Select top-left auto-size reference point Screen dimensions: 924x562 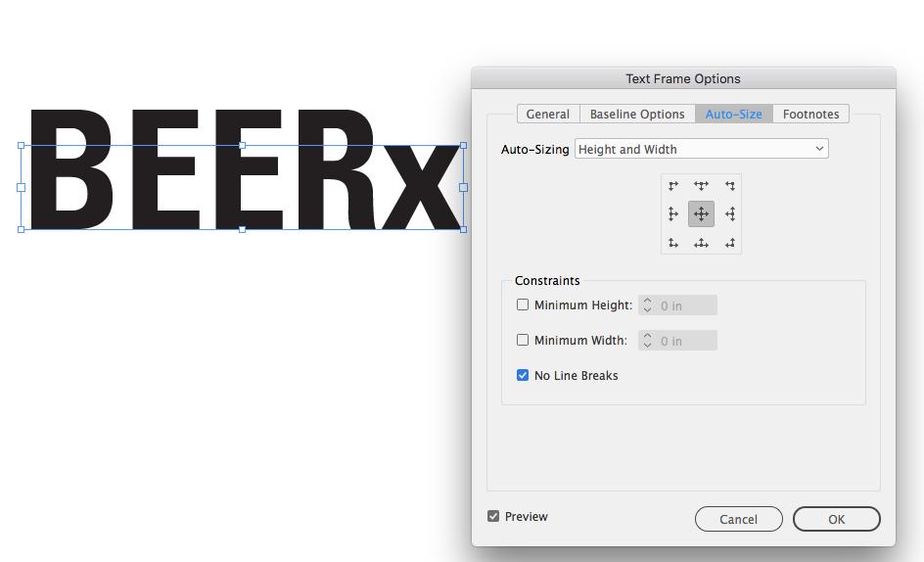[x=673, y=186]
